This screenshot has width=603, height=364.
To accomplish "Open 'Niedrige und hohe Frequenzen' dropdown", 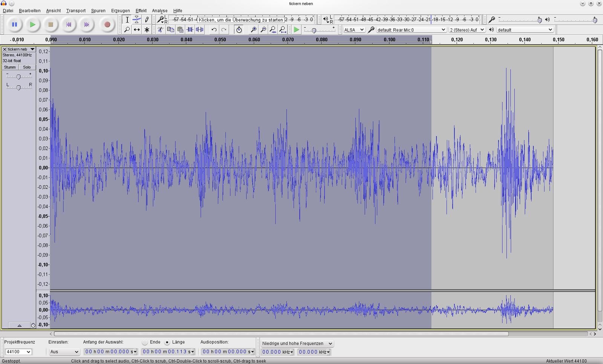I will pos(297,343).
